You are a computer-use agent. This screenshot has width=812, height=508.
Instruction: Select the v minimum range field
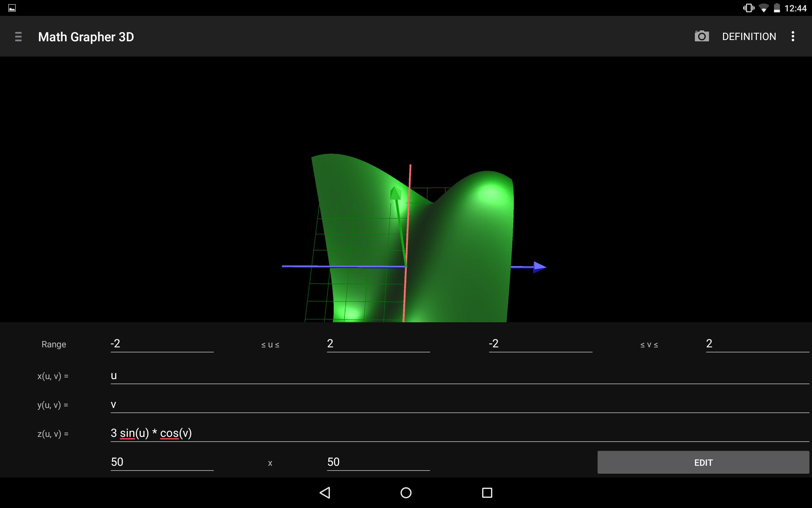tap(540, 344)
